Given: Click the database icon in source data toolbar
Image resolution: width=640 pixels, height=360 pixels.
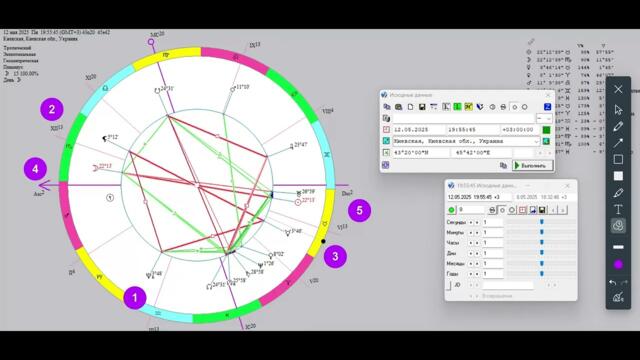Looking at the screenshot, I should 398,107.
